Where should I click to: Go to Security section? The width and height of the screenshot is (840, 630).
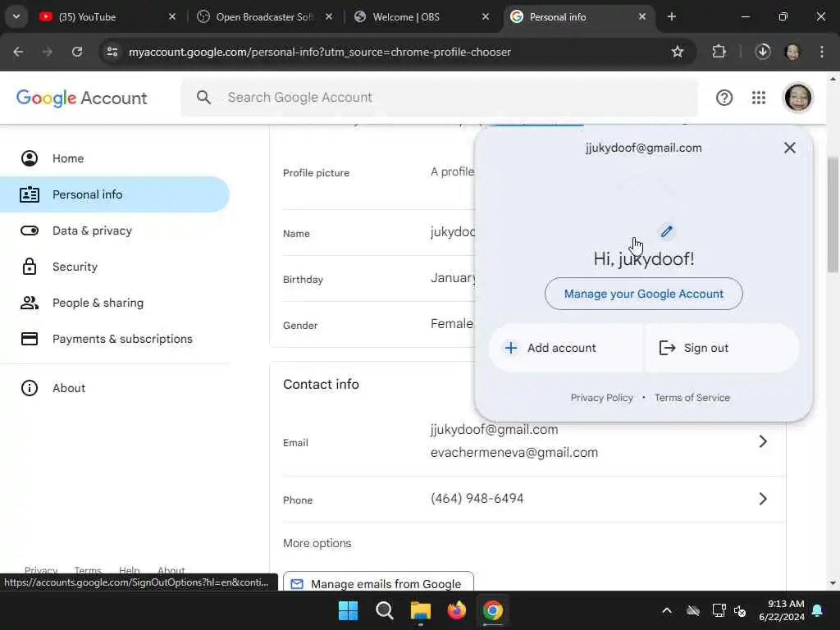point(75,267)
